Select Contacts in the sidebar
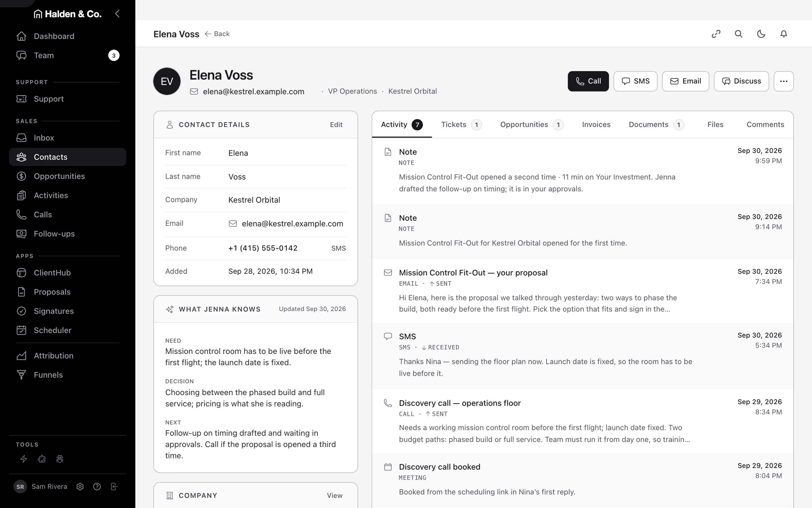The width and height of the screenshot is (812, 508). [x=67, y=157]
